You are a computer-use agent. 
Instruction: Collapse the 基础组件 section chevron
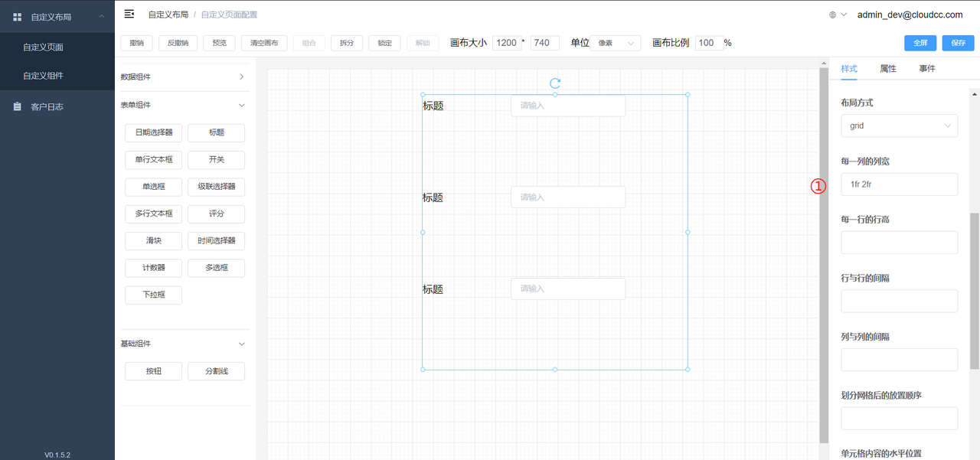241,344
